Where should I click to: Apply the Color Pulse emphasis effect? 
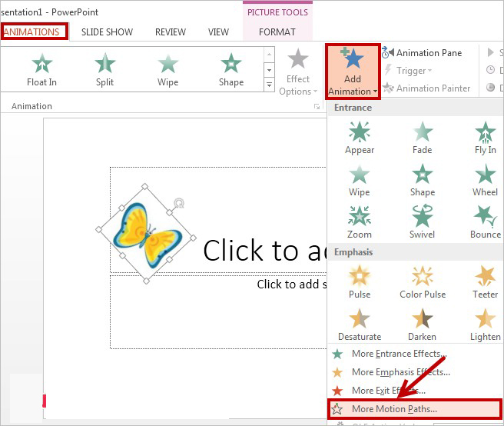423,282
